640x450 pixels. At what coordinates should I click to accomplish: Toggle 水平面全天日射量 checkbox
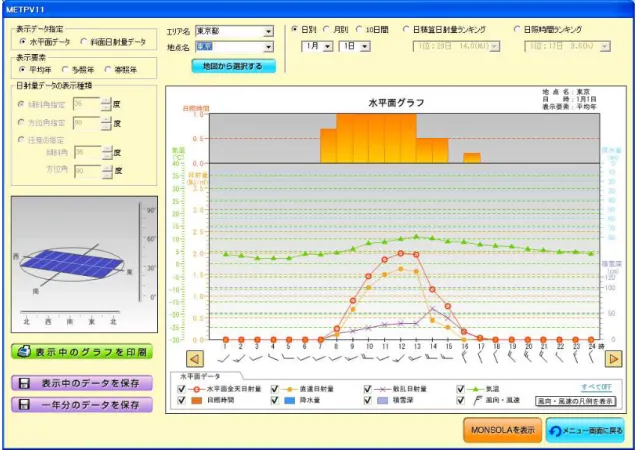(182, 389)
